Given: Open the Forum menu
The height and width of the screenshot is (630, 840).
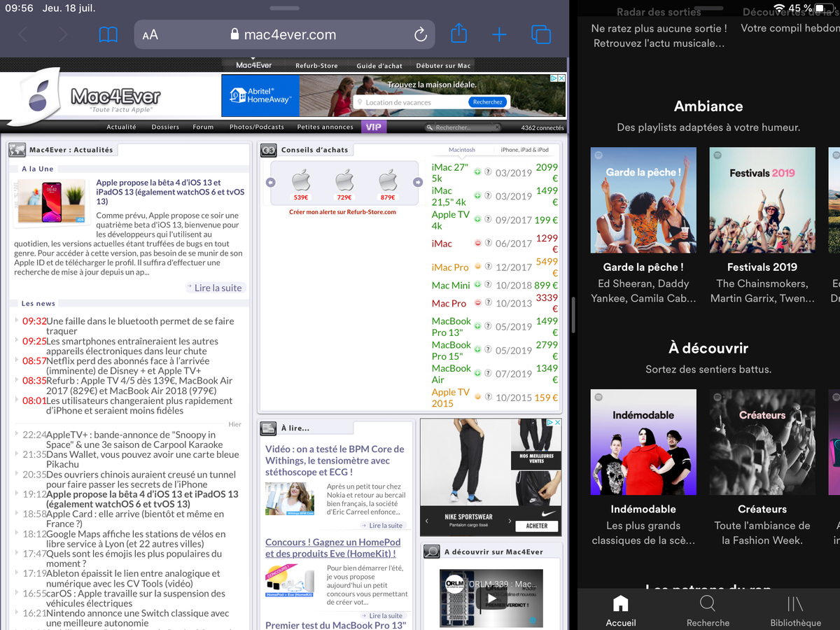Looking at the screenshot, I should [x=203, y=127].
